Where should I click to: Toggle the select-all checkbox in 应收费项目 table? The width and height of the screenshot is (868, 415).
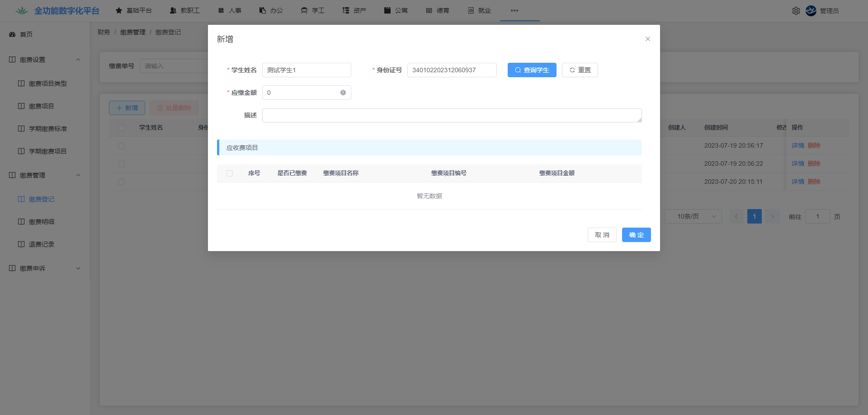230,173
